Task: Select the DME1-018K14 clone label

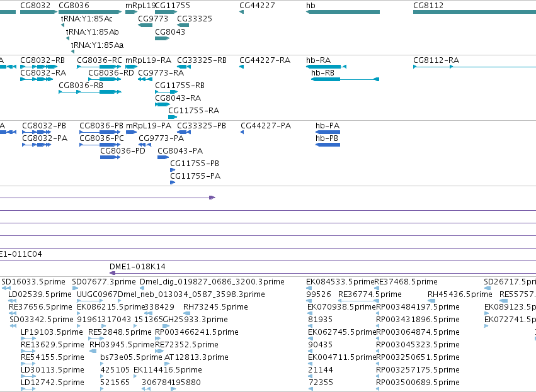Action: click(x=137, y=267)
